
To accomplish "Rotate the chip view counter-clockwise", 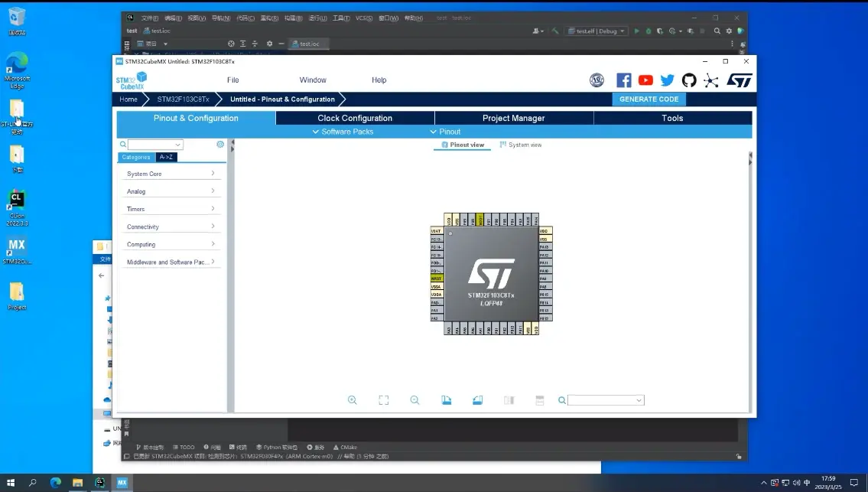I will [477, 400].
